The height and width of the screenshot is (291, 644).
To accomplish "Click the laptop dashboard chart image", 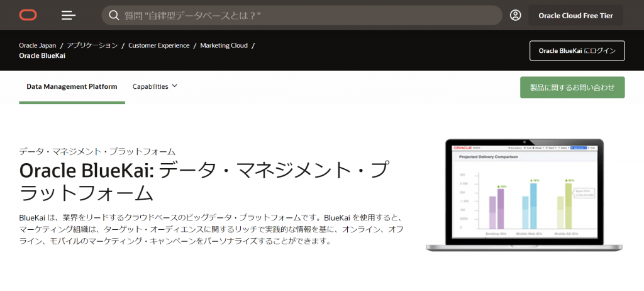I will (524, 195).
